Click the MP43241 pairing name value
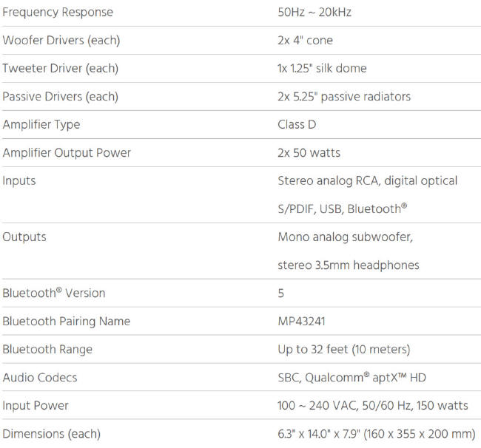The height and width of the screenshot is (448, 481). tap(301, 321)
